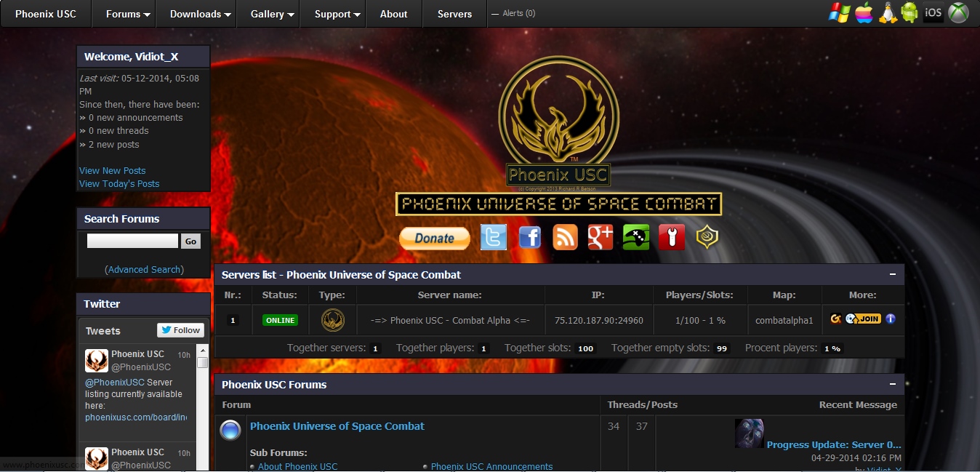This screenshot has height=472, width=980.
Task: Click the Tweets heading in the Twitter widget
Action: point(103,331)
